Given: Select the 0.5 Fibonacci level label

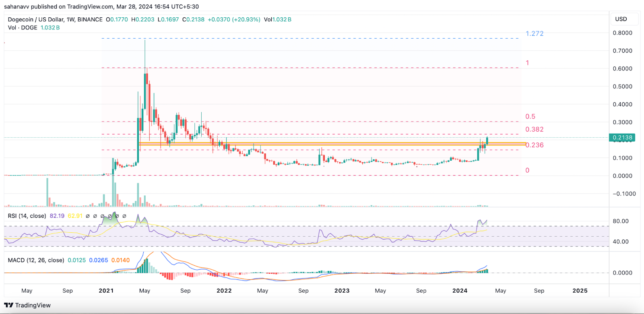Looking at the screenshot, I should [x=530, y=116].
